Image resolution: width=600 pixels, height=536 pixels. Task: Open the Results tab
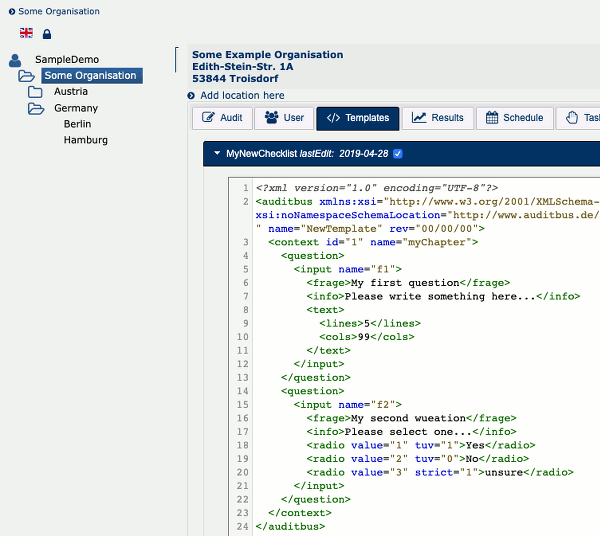click(x=438, y=118)
